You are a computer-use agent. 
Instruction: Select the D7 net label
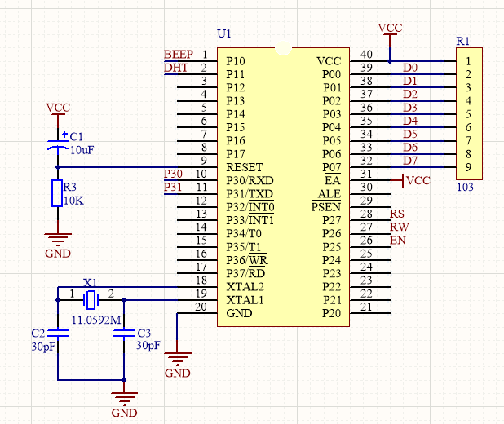pyautogui.click(x=410, y=161)
